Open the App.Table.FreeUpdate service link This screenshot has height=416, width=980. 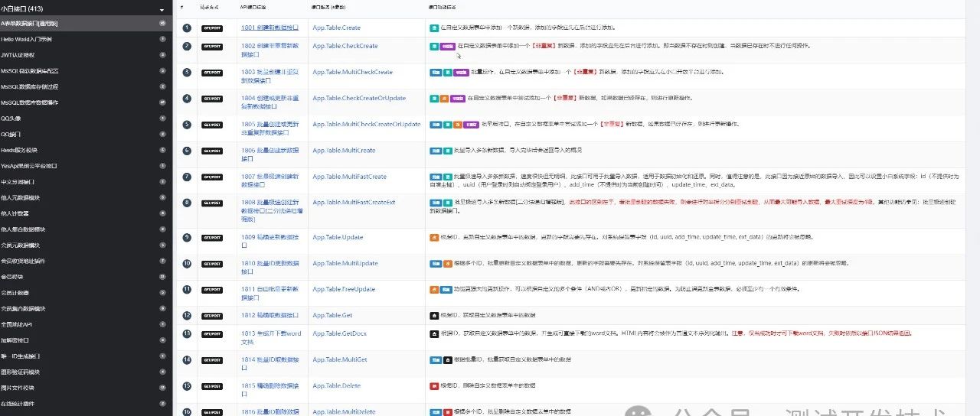pyautogui.click(x=344, y=289)
